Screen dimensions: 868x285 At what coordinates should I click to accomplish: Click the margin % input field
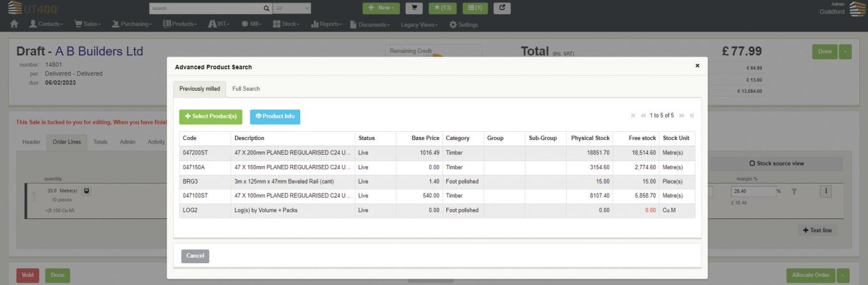pyautogui.click(x=753, y=191)
